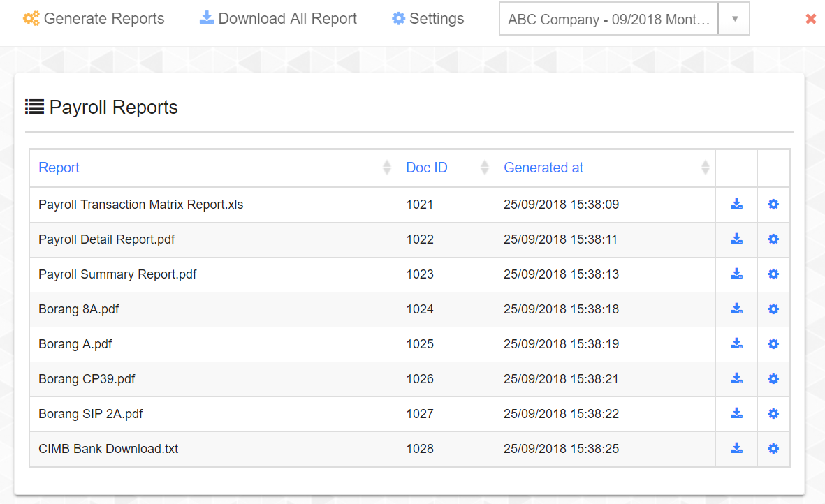Click Download All Report button
This screenshot has height=504, width=825.
click(278, 19)
